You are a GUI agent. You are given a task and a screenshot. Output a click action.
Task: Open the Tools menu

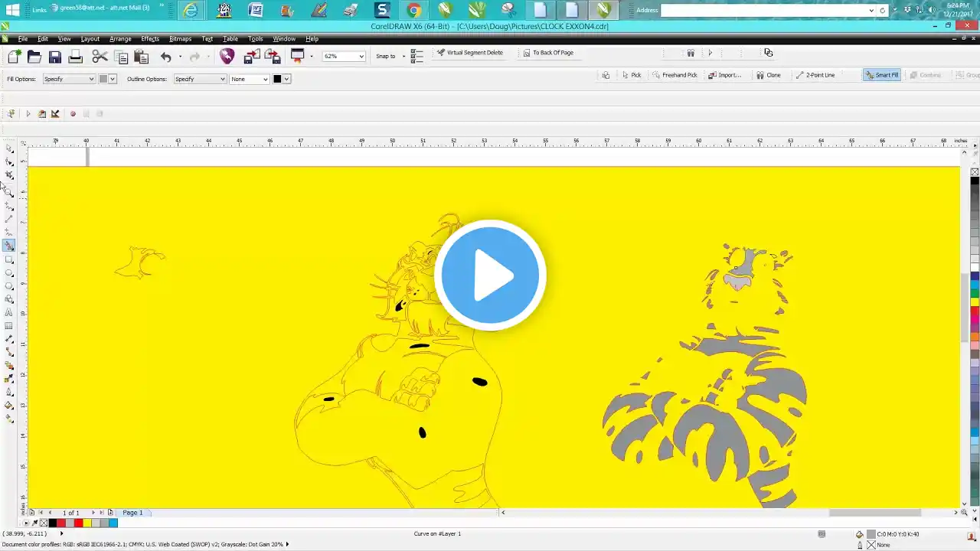tap(256, 39)
